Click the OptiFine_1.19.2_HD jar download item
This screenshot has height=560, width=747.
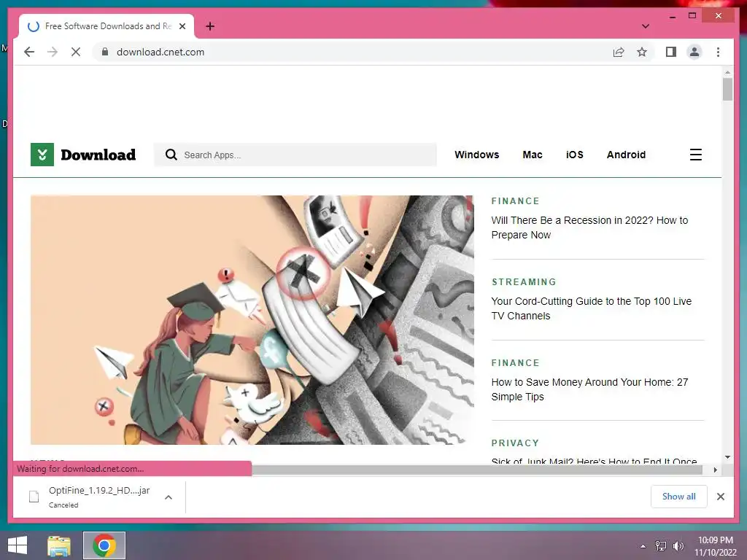[x=99, y=497]
